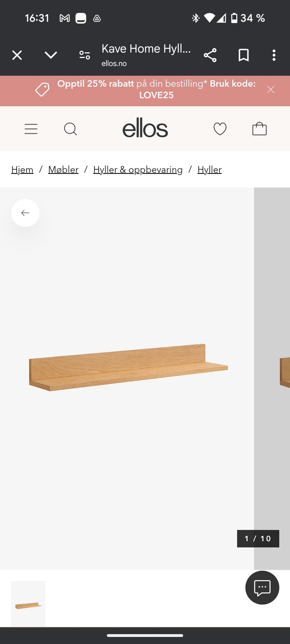Open the chat bubble widget
The width and height of the screenshot is (290, 644).
(262, 588)
